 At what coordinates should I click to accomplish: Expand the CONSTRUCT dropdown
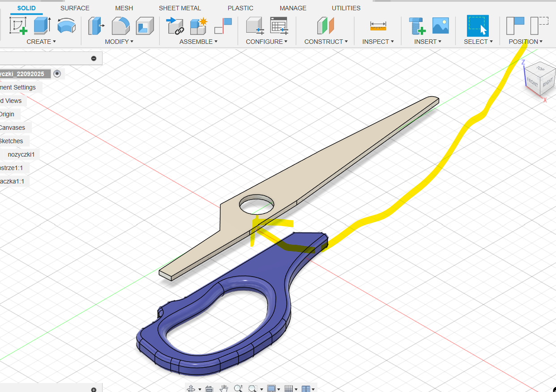[x=326, y=42]
